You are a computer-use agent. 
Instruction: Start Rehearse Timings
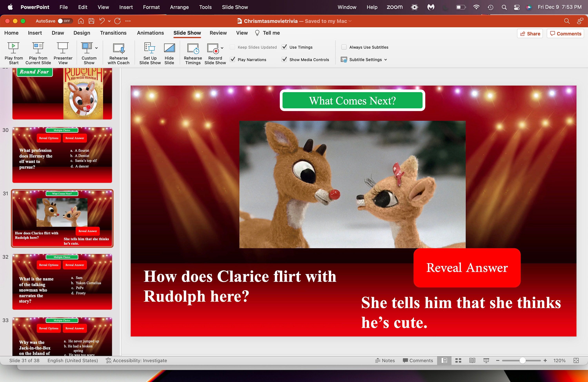[193, 52]
